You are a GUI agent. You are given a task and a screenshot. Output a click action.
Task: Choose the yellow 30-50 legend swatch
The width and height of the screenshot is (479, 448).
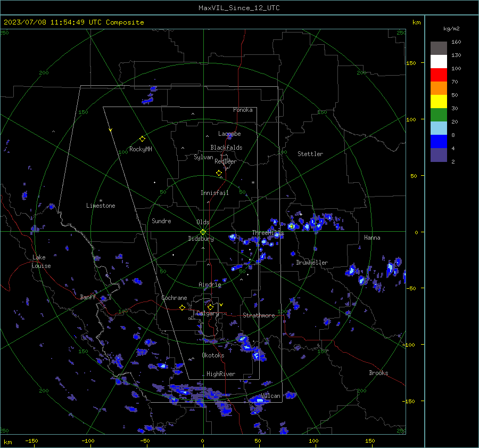click(439, 102)
